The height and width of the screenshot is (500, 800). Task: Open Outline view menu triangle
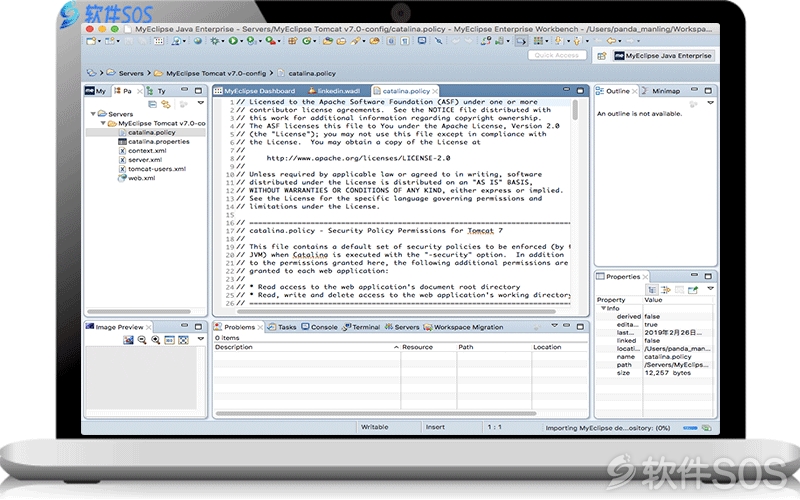[x=710, y=103]
